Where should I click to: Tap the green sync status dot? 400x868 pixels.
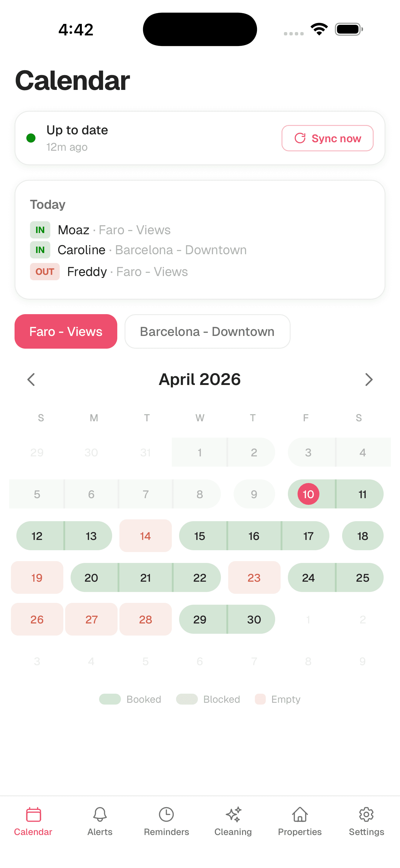point(31,138)
